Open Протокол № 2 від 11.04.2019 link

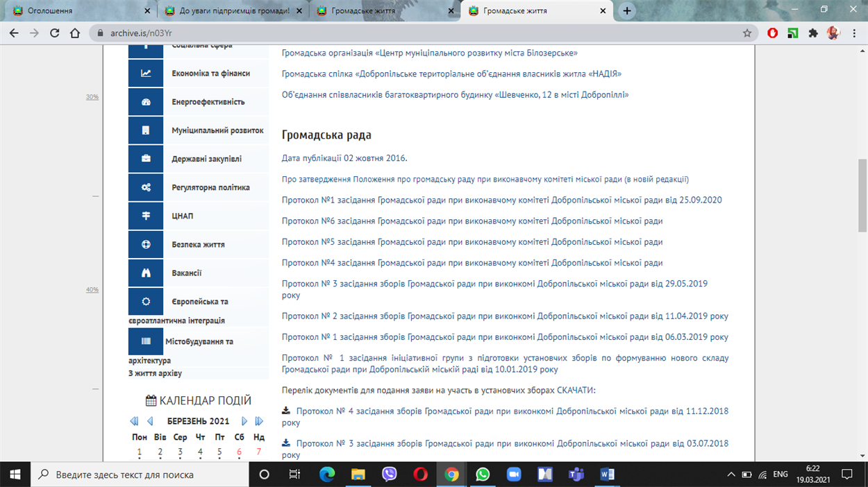point(505,316)
